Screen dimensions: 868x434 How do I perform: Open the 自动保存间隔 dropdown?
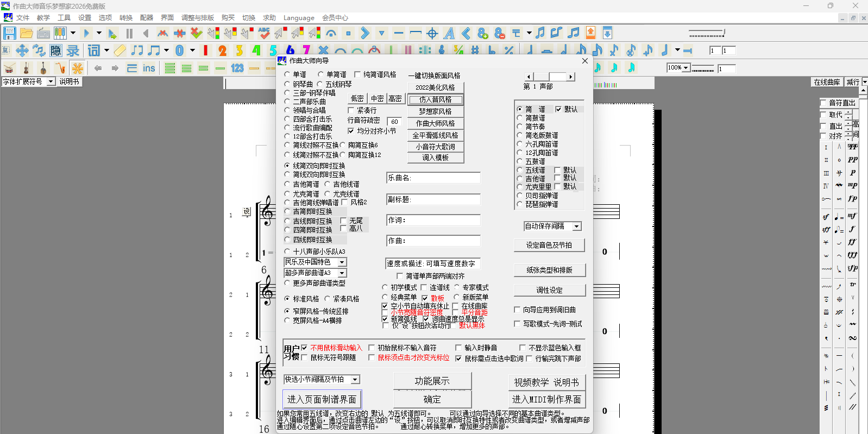pyautogui.click(x=577, y=227)
